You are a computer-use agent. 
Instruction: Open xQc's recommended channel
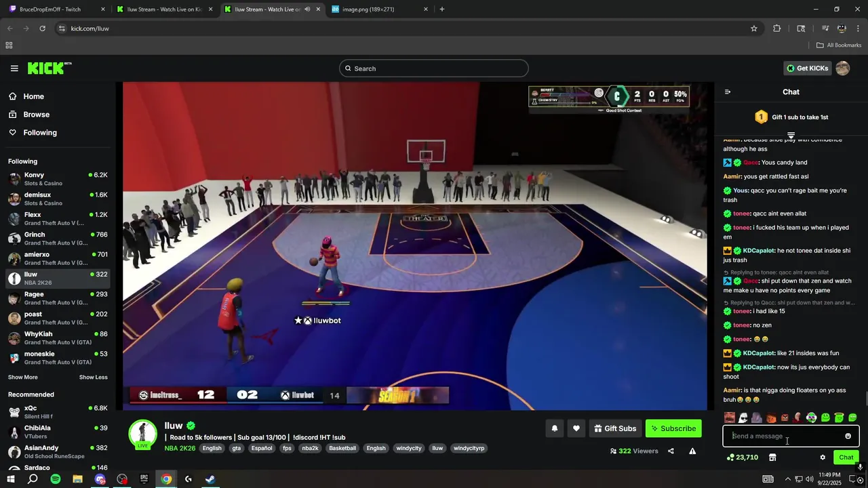57,412
